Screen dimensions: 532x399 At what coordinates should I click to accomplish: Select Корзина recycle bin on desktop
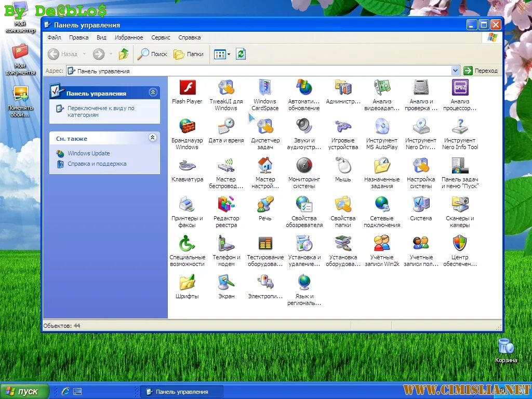pyautogui.click(x=506, y=351)
